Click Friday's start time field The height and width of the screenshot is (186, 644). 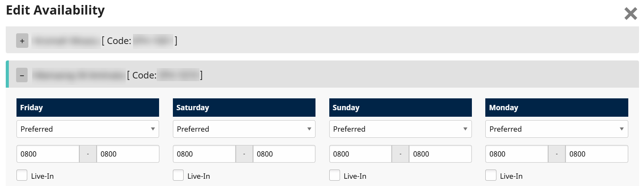coord(48,154)
